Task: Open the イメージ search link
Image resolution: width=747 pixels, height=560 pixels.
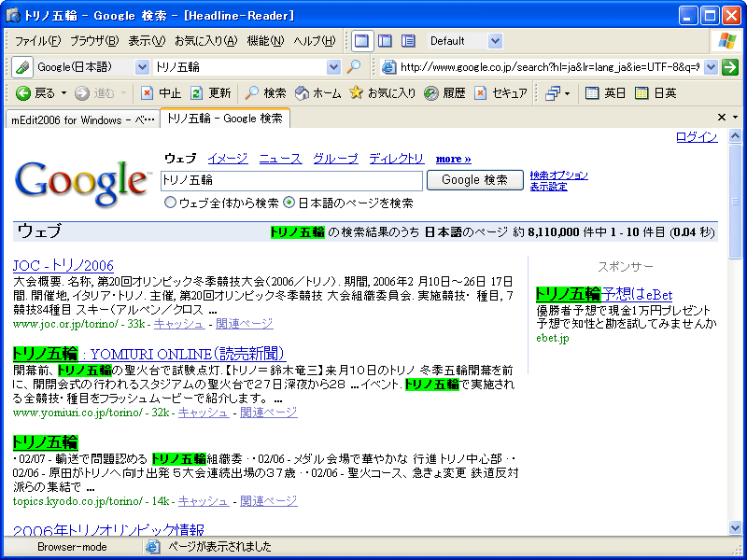Action: 228,159
